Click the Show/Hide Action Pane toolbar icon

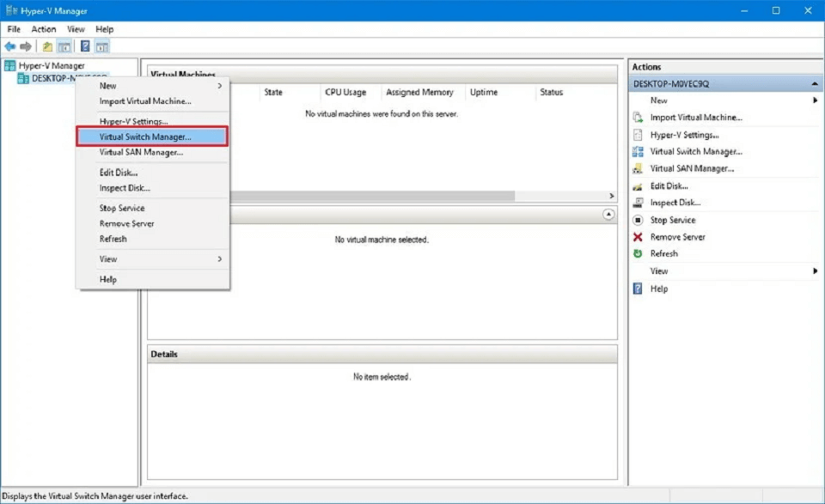click(x=102, y=46)
